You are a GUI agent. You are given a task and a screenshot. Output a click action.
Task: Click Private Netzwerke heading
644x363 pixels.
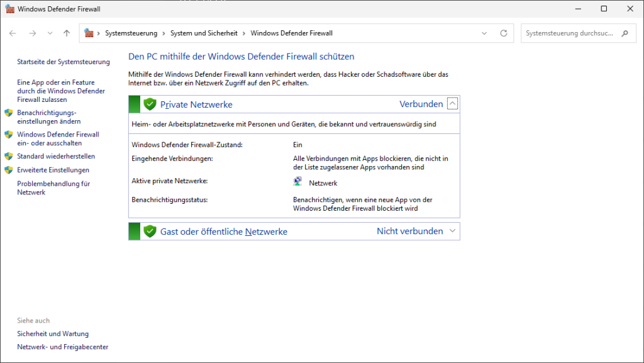(196, 104)
